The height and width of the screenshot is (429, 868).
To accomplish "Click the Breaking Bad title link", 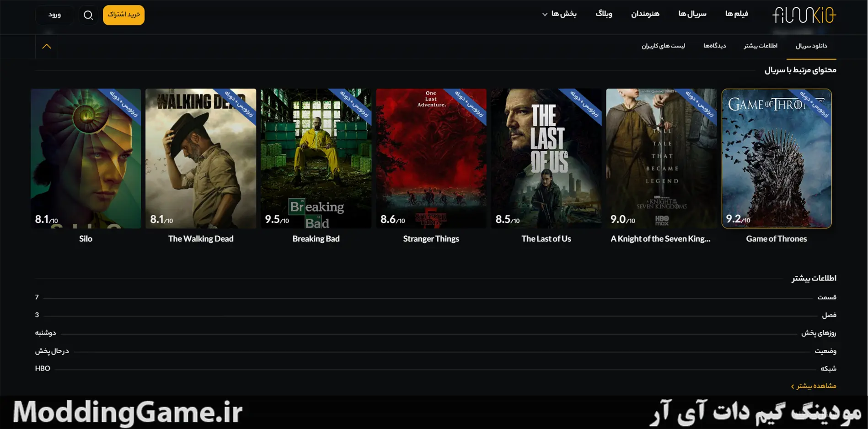I will pos(316,239).
